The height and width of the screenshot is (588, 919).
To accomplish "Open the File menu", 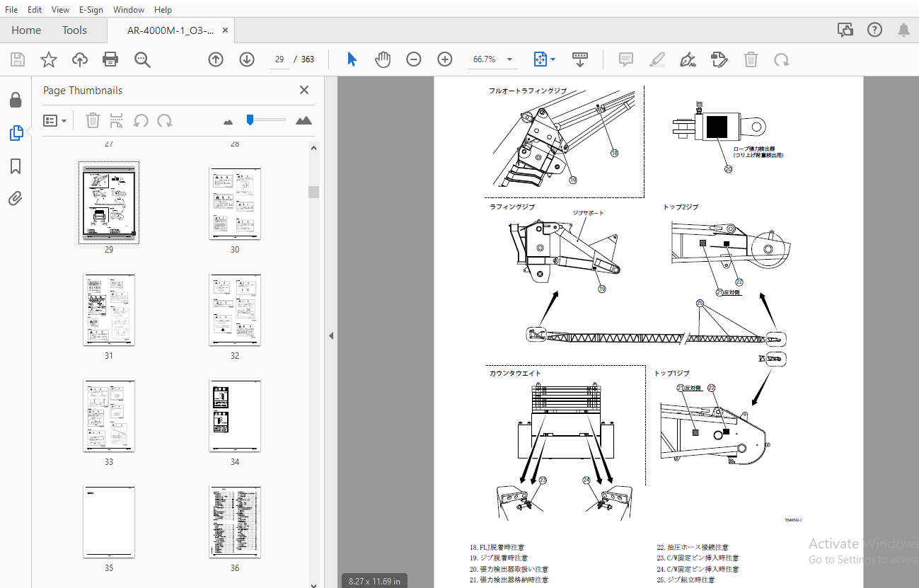I will coord(11,9).
